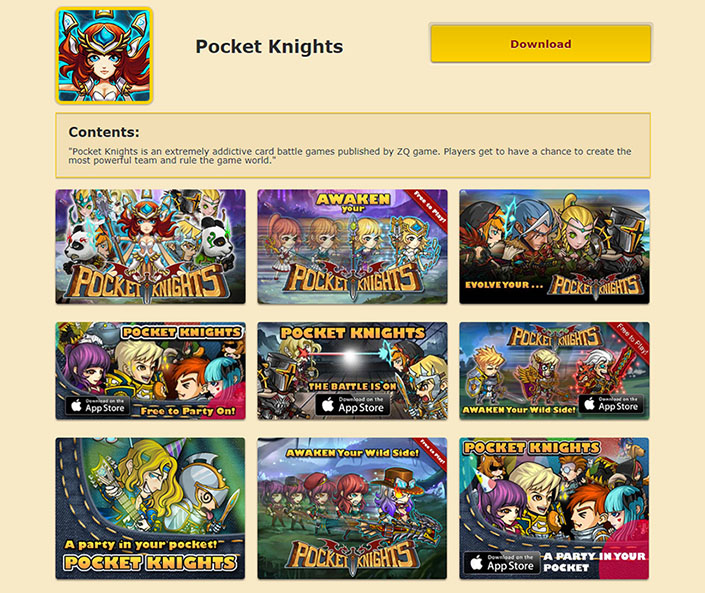The image size is (705, 593).
Task: Click App Store badge in 'Free to Party On!' banner
Action: pyautogui.click(x=98, y=406)
